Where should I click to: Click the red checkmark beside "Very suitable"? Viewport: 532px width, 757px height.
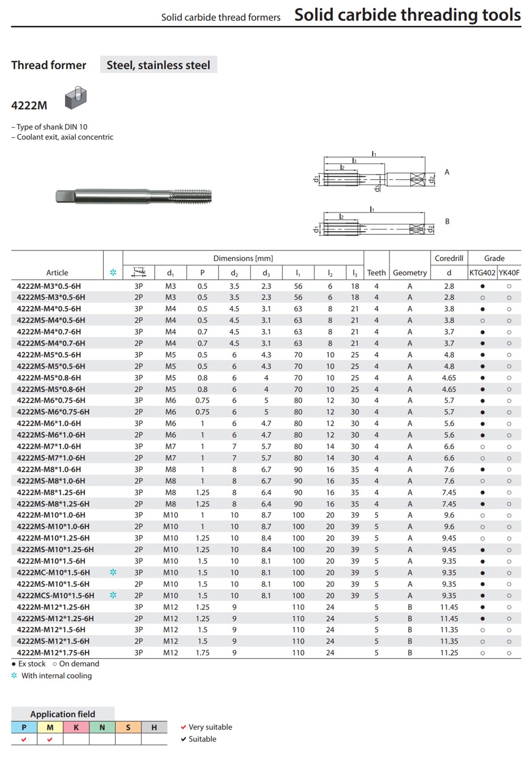pos(183,727)
